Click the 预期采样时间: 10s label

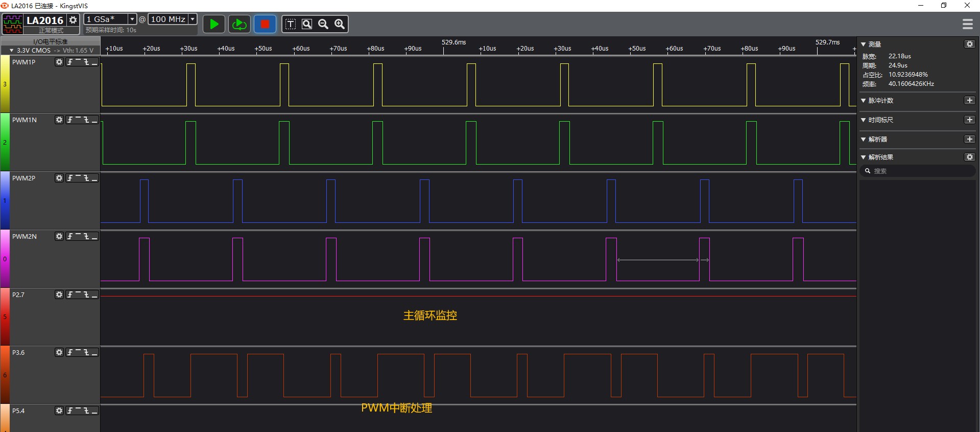pos(111,30)
